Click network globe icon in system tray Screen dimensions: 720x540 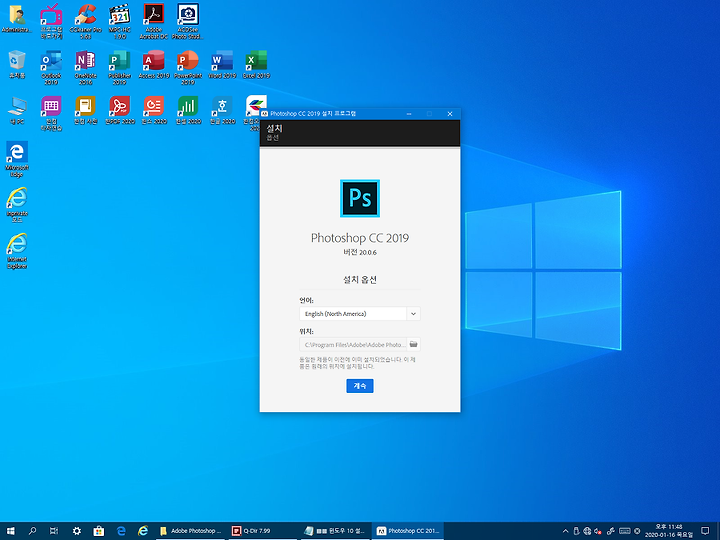pyautogui.click(x=587, y=531)
